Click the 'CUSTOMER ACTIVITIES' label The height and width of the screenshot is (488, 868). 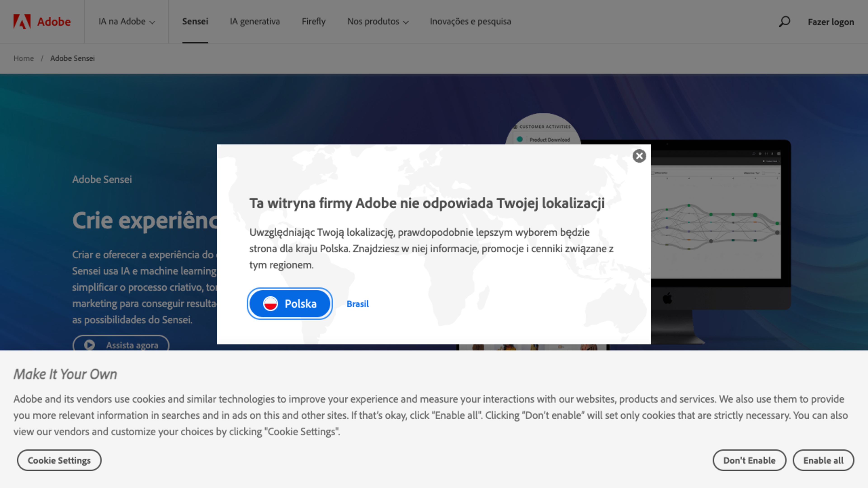coord(545,127)
